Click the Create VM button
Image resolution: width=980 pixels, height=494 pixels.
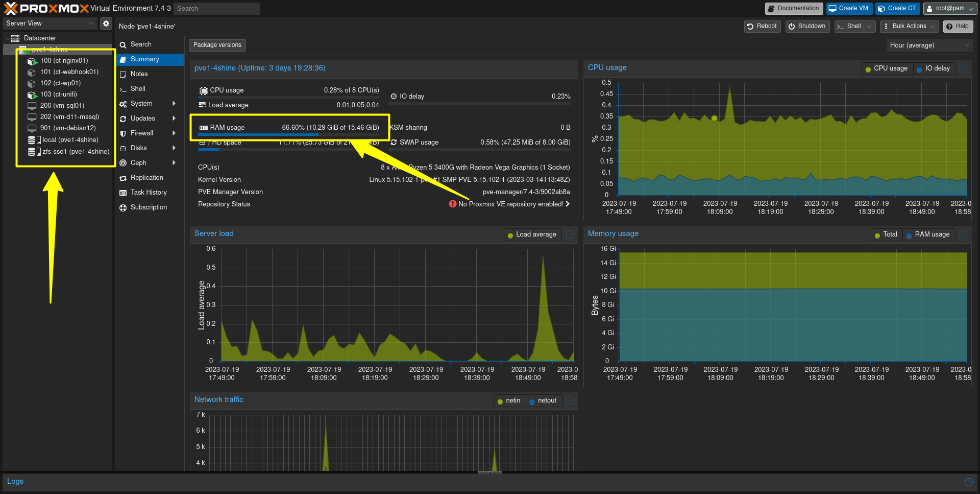[x=848, y=9]
